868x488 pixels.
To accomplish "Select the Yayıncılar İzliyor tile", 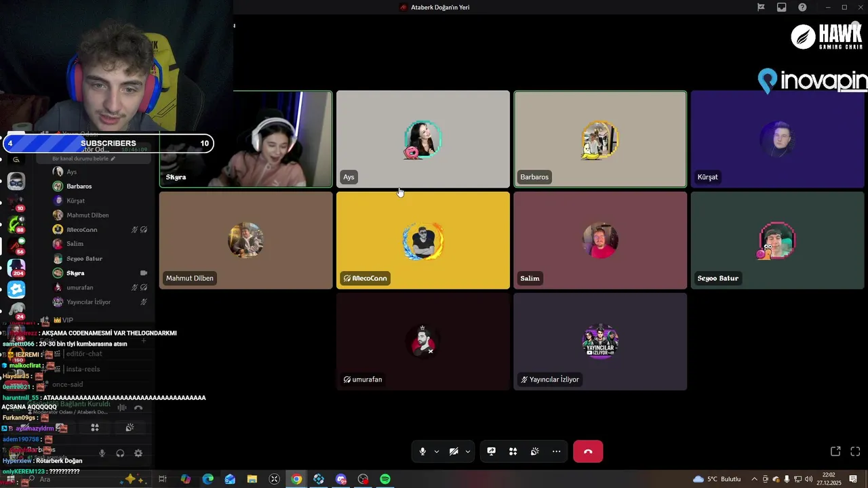I will tap(600, 342).
